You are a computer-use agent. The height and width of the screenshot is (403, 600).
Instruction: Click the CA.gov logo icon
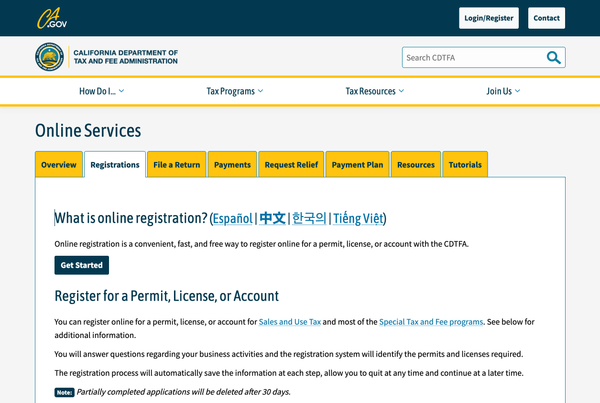pos(51,18)
